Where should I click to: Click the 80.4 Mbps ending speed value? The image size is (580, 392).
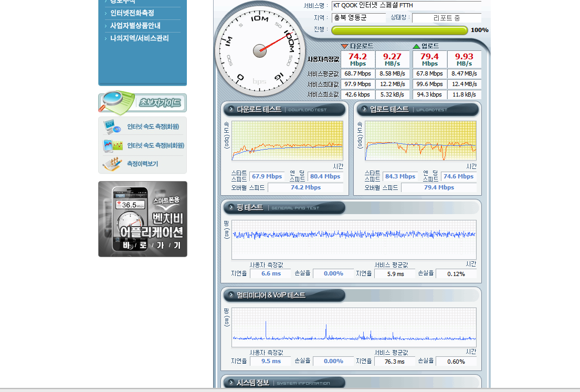coord(325,176)
